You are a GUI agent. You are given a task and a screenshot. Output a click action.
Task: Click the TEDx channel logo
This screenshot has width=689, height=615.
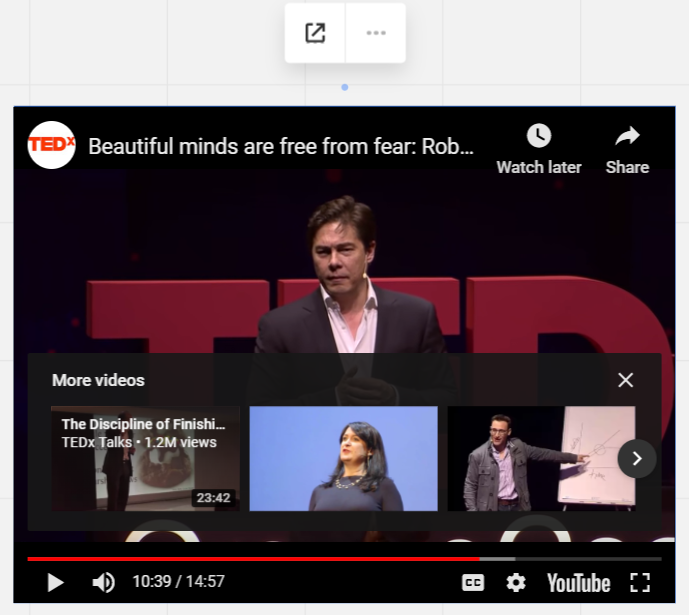click(x=51, y=146)
